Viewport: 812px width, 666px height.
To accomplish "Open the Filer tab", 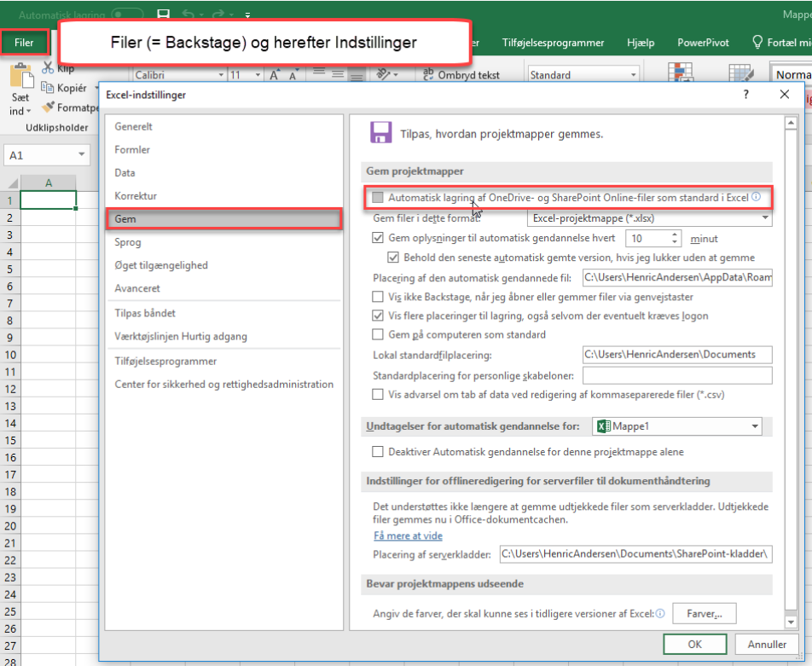I will pos(24,43).
